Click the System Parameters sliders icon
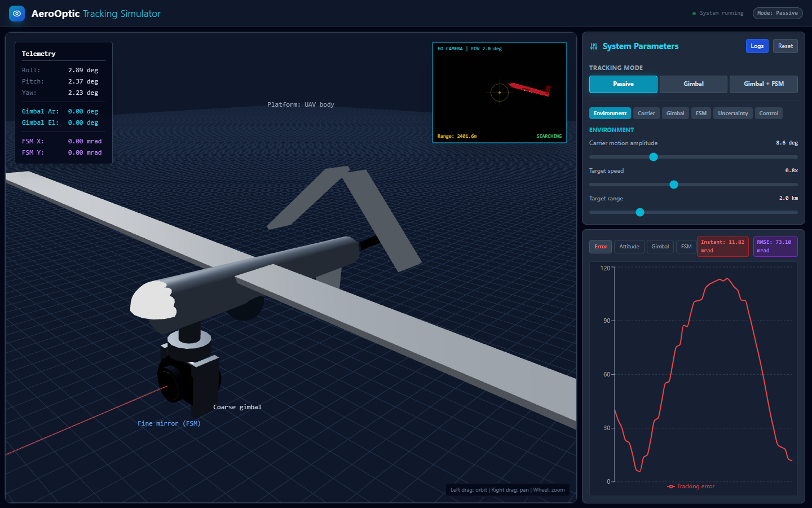 tap(594, 46)
